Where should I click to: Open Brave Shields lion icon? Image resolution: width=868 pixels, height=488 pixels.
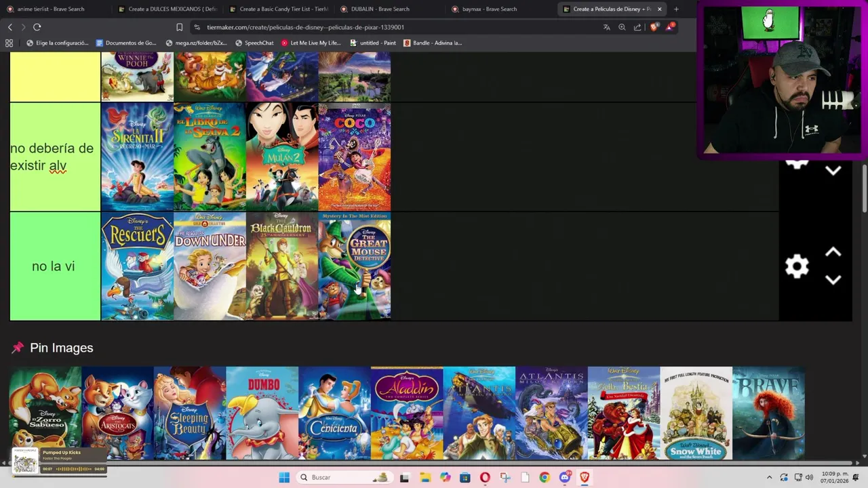click(x=654, y=27)
